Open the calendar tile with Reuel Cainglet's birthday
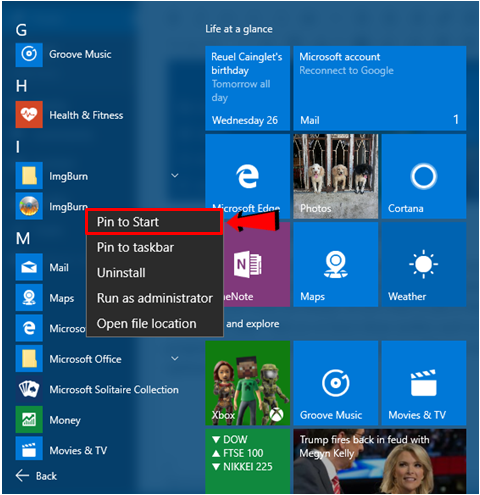The image size is (480, 495). [x=248, y=88]
